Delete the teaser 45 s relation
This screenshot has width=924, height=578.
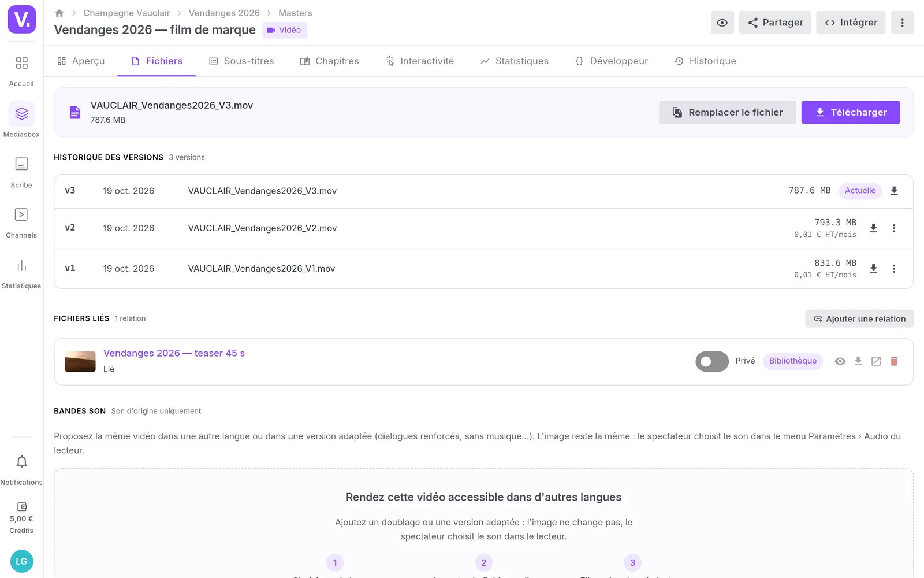click(x=894, y=361)
